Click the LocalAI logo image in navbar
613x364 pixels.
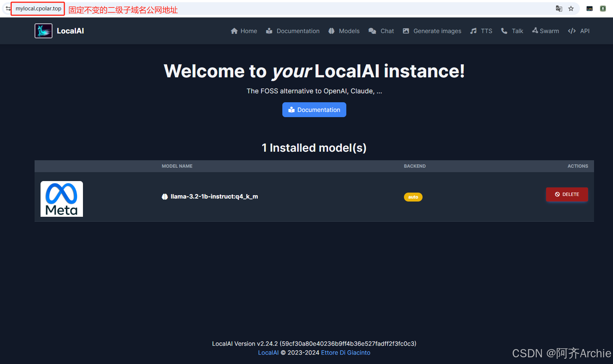tap(44, 31)
